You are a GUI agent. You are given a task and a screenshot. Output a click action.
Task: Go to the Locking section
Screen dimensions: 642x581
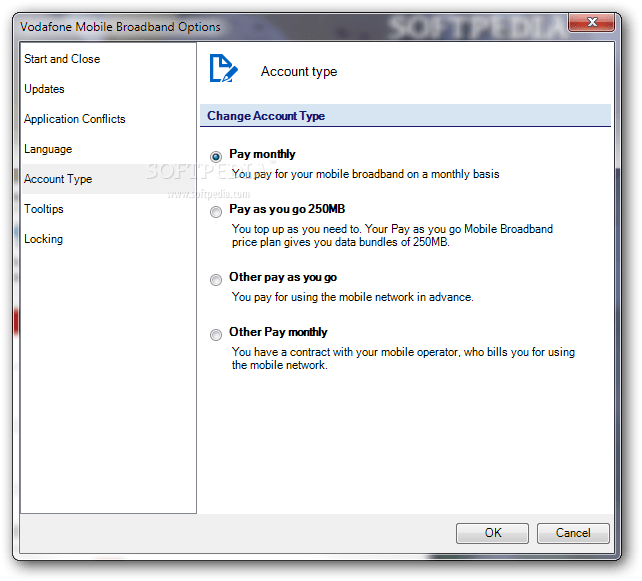point(108,239)
